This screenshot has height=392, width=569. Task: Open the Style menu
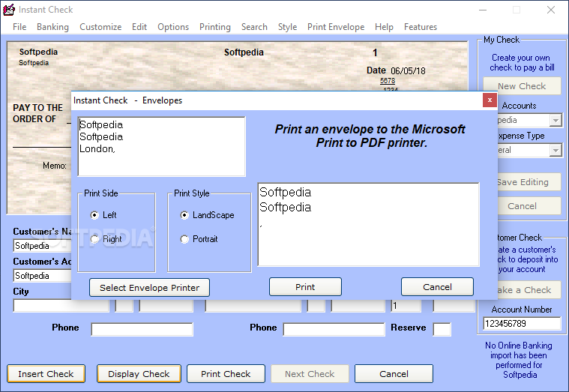click(x=287, y=27)
